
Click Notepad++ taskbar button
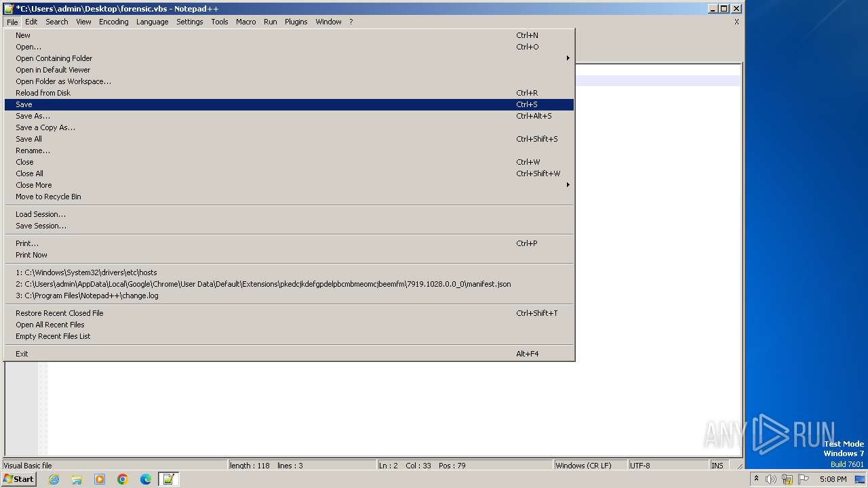point(168,479)
